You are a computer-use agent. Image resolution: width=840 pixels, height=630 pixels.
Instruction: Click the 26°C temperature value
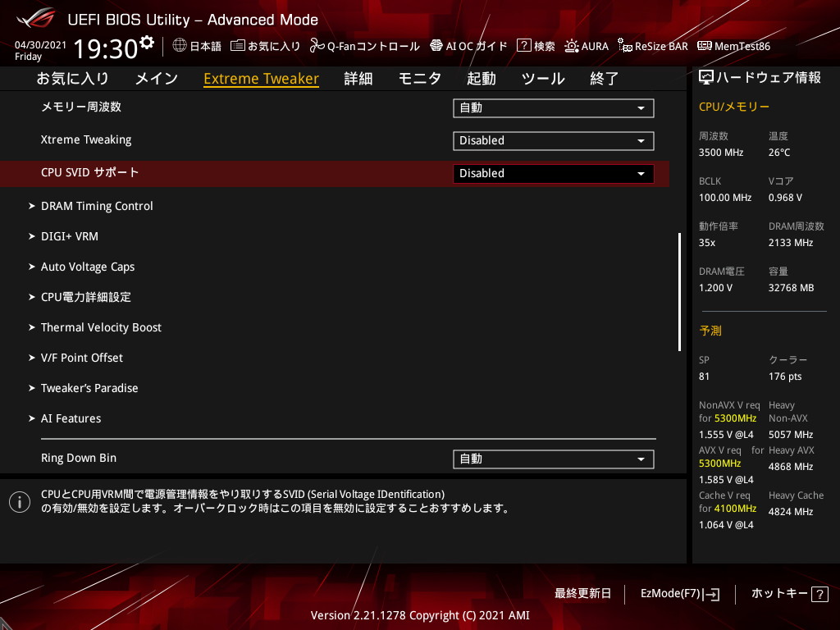779,153
